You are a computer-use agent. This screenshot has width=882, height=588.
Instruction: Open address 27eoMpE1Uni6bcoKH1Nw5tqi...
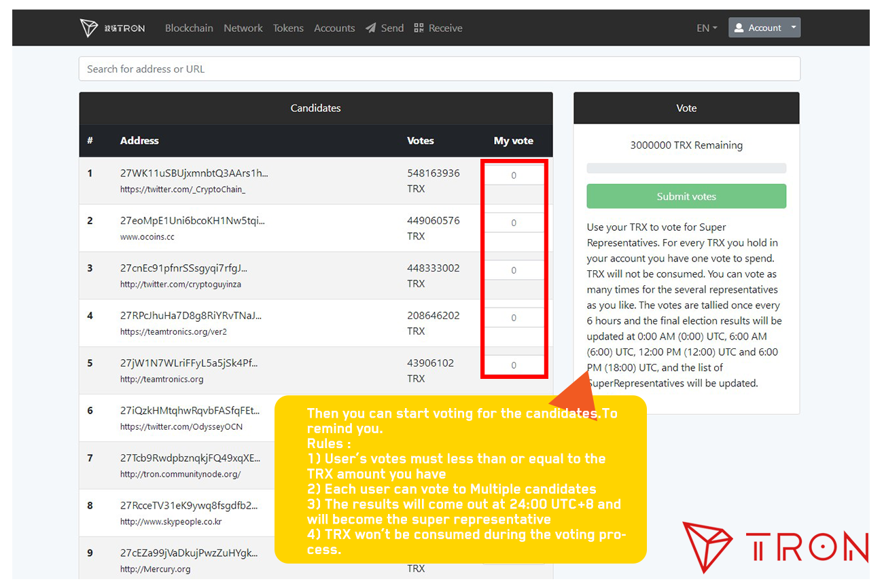(x=193, y=221)
